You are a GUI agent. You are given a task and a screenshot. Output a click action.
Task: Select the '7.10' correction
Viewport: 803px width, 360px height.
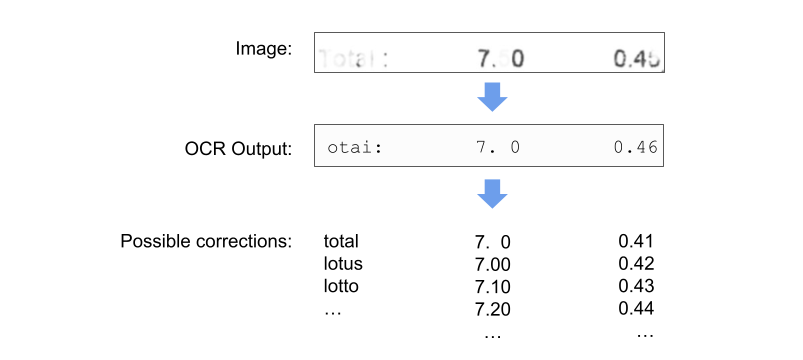[x=493, y=287]
